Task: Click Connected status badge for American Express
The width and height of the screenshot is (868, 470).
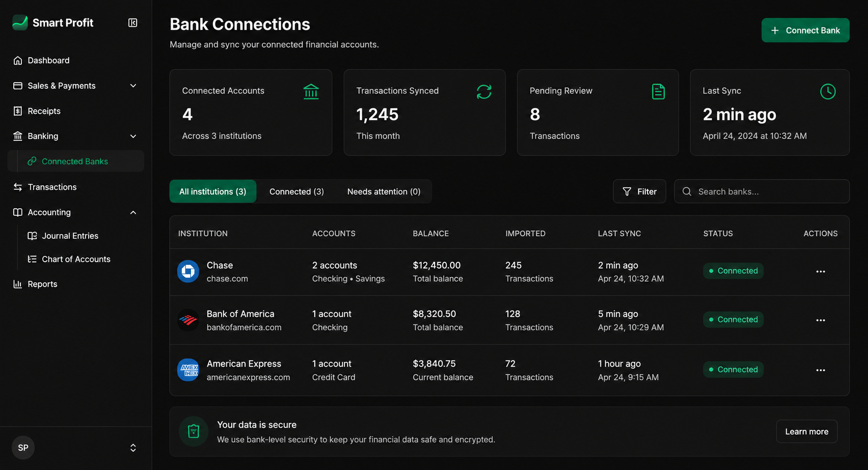Action: coord(733,370)
